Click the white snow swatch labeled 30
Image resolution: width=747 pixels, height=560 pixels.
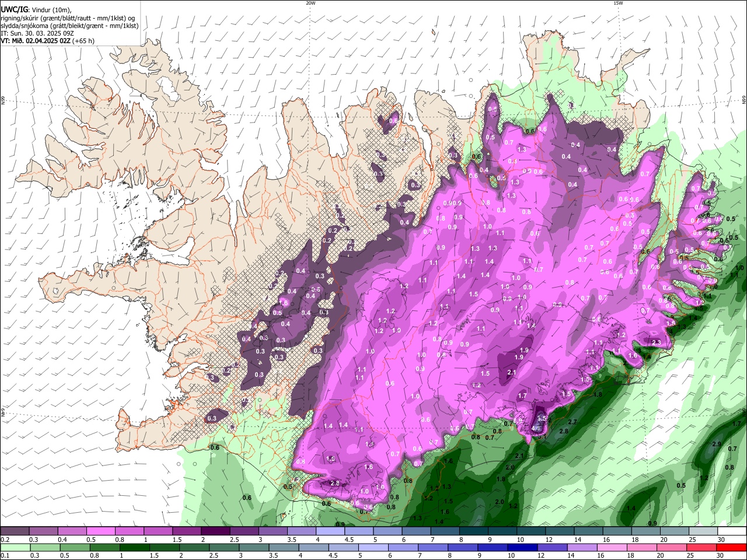point(732,531)
